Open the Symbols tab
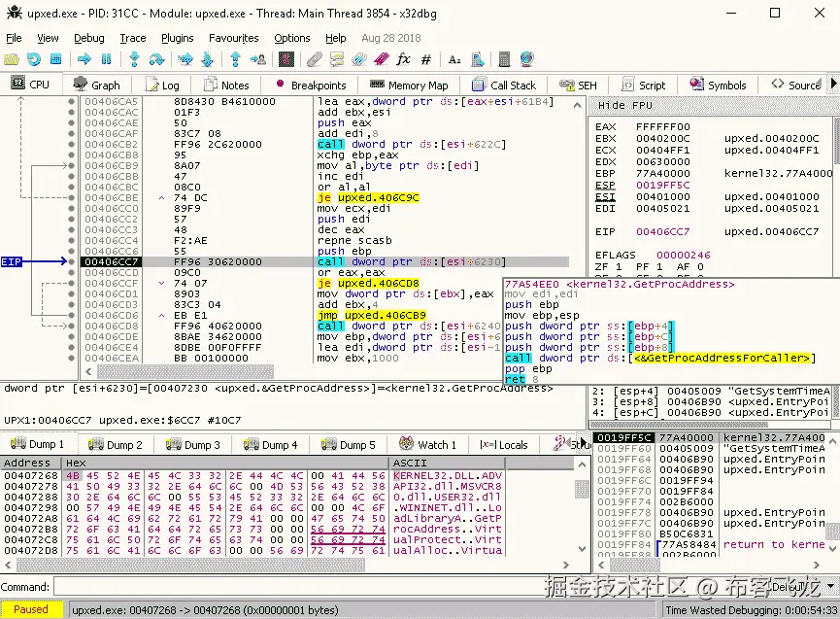This screenshot has width=840, height=619. pos(718,86)
